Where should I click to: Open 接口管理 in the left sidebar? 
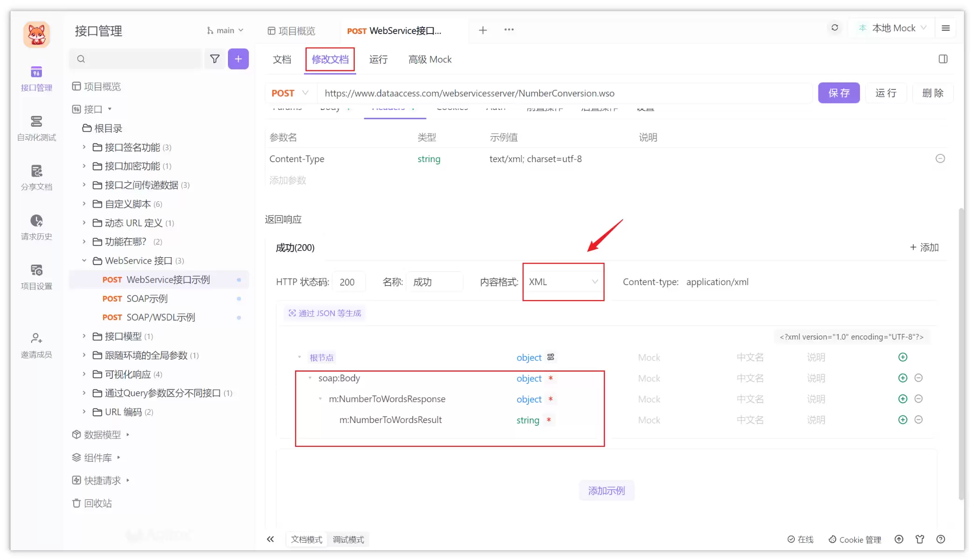[36, 79]
